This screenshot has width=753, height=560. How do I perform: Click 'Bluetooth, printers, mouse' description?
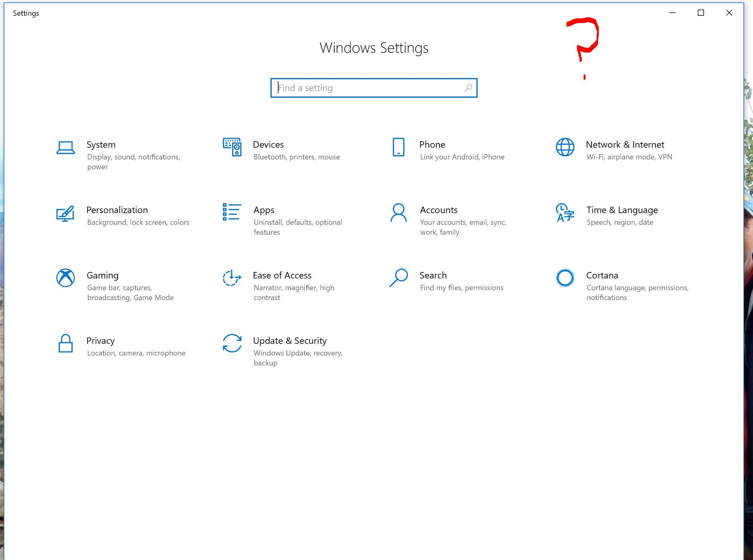297,157
